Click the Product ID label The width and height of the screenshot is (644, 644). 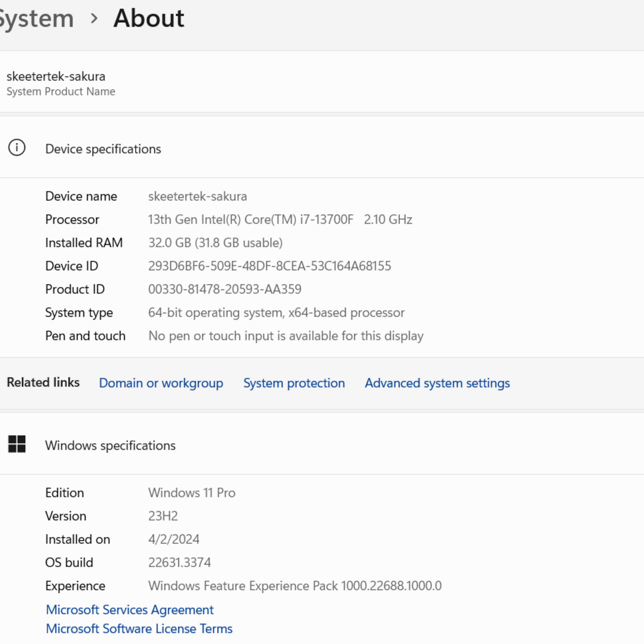[x=75, y=289]
